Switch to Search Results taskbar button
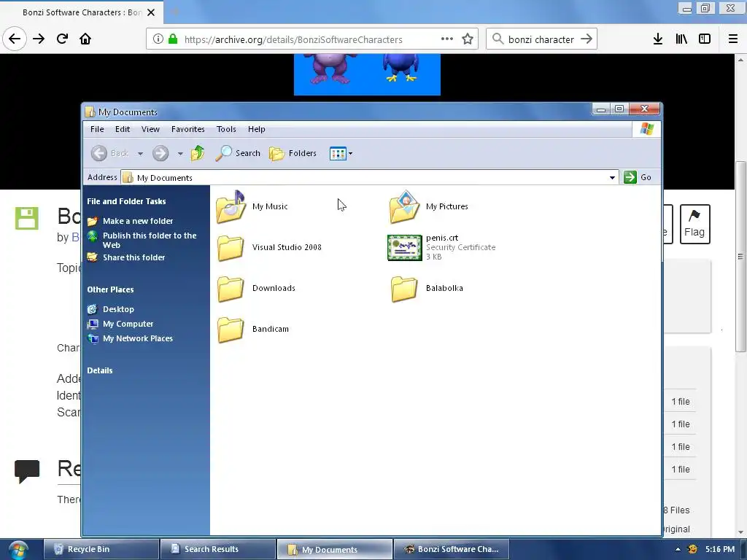Image resolution: width=747 pixels, height=560 pixels. point(217,549)
